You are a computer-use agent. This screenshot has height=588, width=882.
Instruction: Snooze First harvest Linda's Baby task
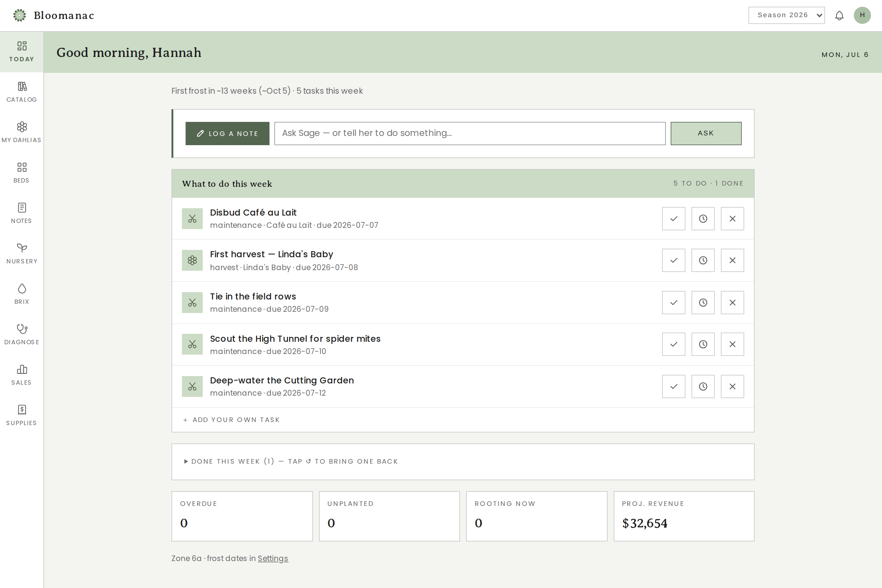click(x=703, y=260)
